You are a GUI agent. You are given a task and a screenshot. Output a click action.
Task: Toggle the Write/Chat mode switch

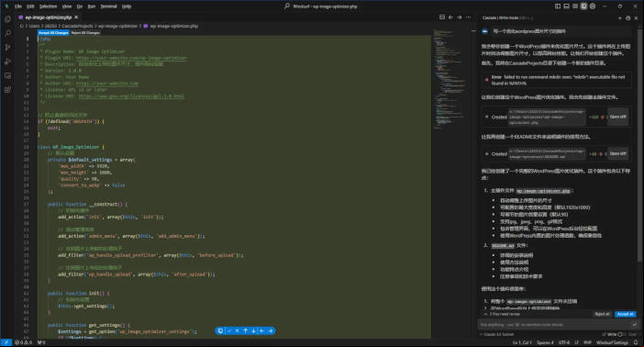(x=621, y=335)
